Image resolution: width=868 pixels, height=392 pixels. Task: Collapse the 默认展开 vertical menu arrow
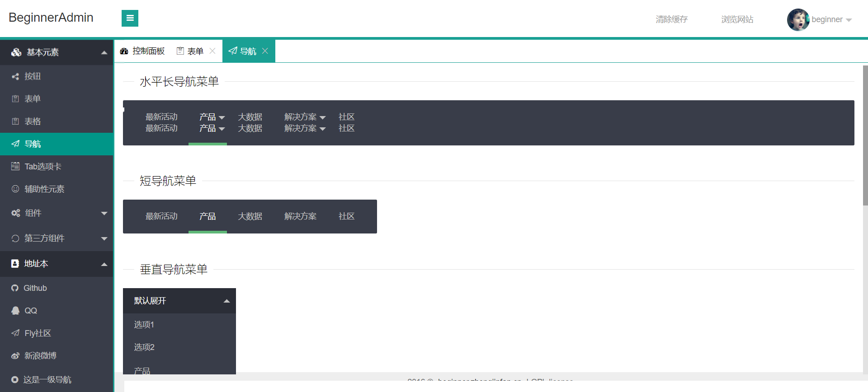[x=227, y=301]
